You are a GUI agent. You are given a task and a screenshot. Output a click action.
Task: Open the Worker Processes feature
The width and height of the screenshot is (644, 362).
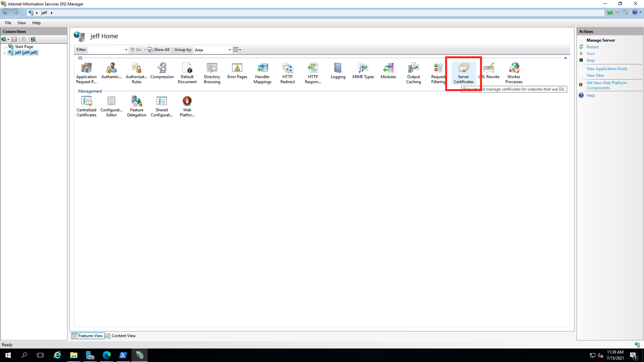pyautogui.click(x=514, y=73)
